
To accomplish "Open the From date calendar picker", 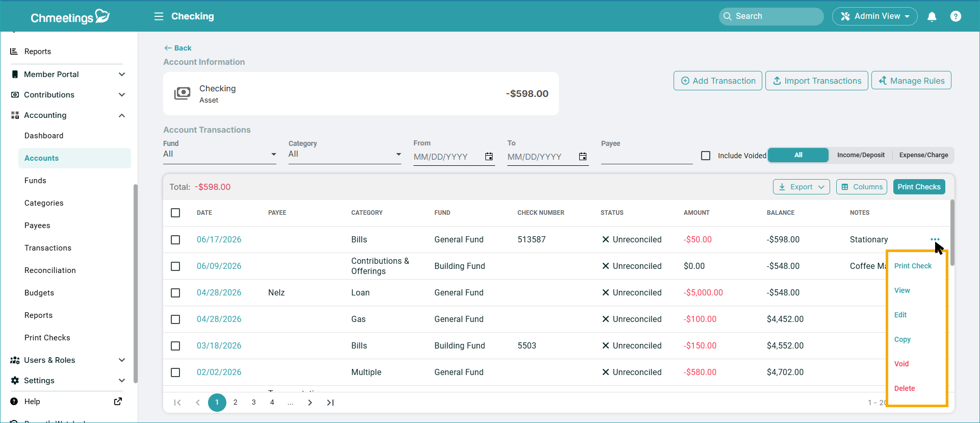I will (x=489, y=157).
